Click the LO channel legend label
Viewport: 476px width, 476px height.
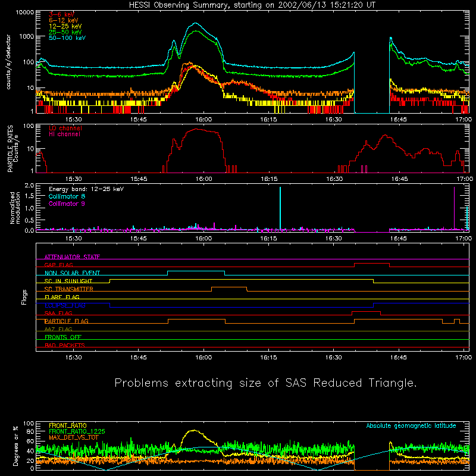65,128
